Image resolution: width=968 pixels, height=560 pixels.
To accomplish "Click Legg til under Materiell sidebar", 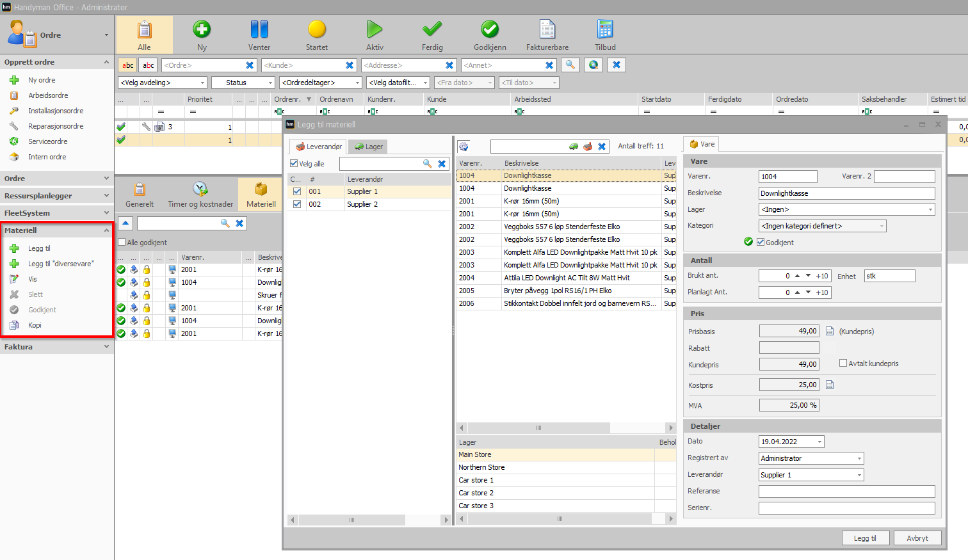I will 39,248.
